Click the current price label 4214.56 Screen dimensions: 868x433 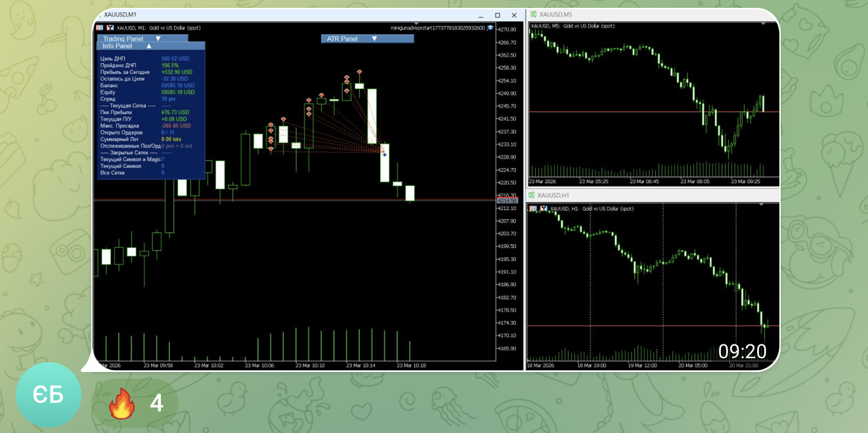click(507, 201)
